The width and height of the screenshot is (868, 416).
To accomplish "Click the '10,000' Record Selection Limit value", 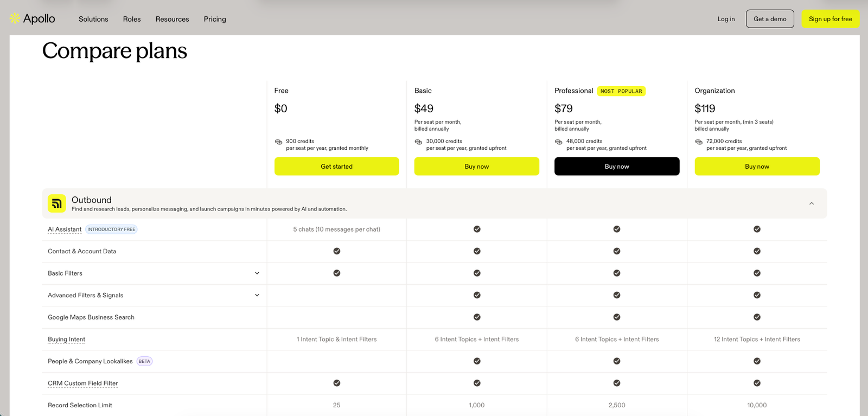I will (757, 405).
